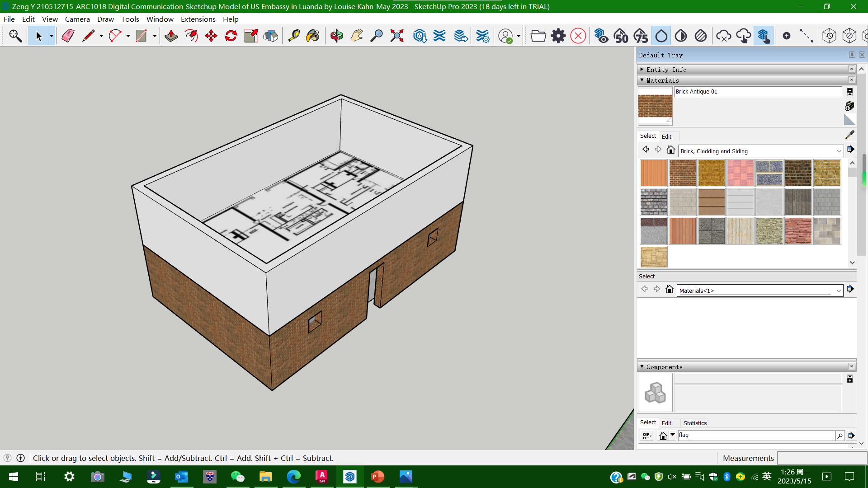This screenshot has height=488, width=868.
Task: Choose the Rotate tool
Action: point(231,36)
